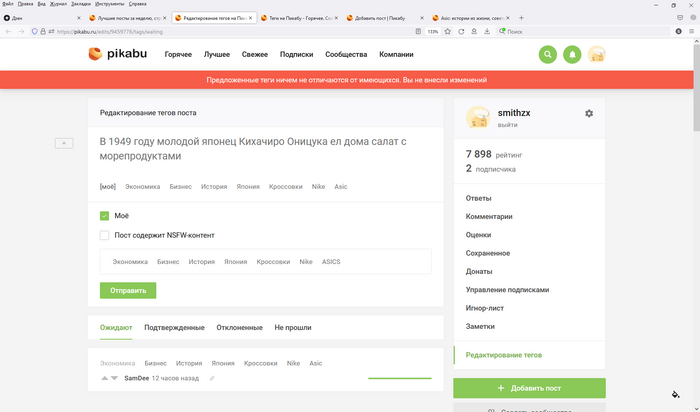Image resolution: width=700 pixels, height=412 pixels.
Task: Switch to Не прошли tab
Action: click(x=293, y=328)
